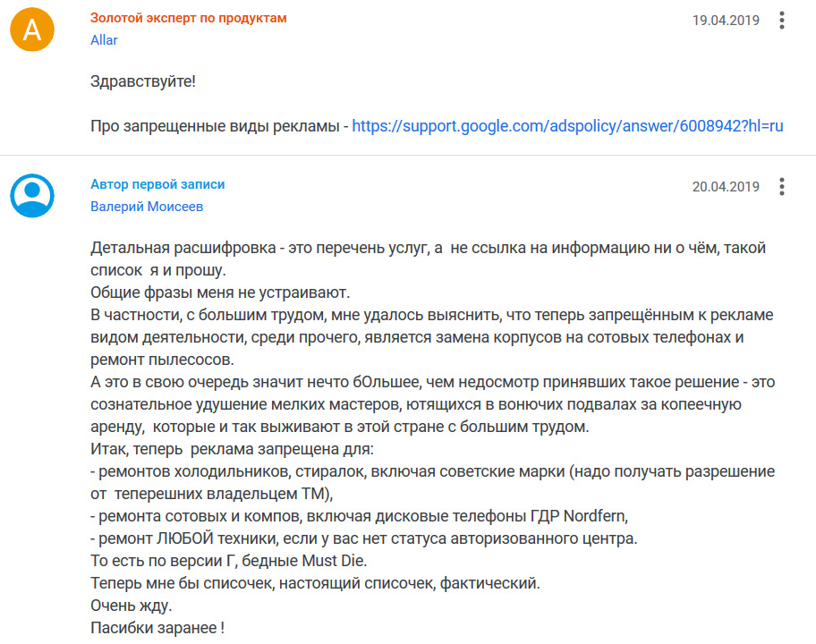Open the Валерий Моисеев profile name link
The width and height of the screenshot is (816, 644).
coord(147,207)
